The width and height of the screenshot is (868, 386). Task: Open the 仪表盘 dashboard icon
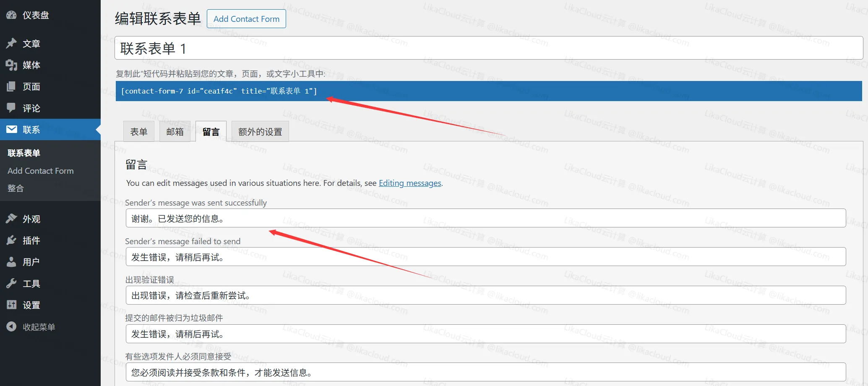click(11, 15)
